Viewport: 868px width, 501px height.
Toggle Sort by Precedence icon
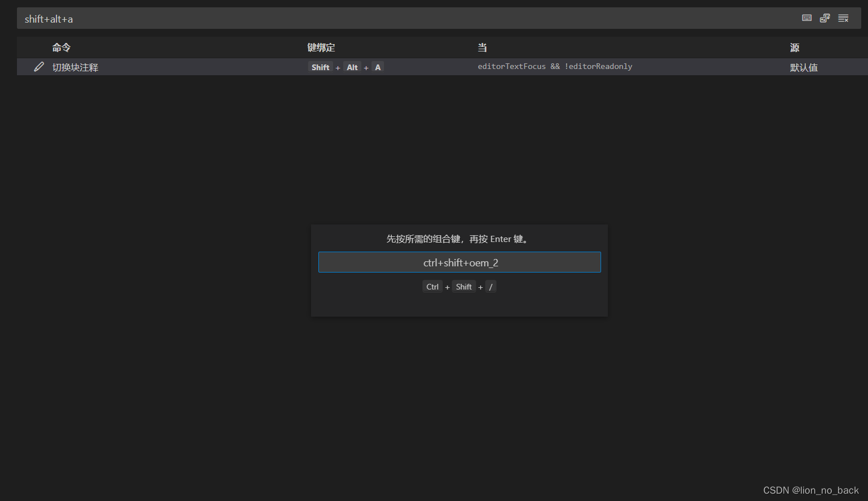click(x=825, y=18)
